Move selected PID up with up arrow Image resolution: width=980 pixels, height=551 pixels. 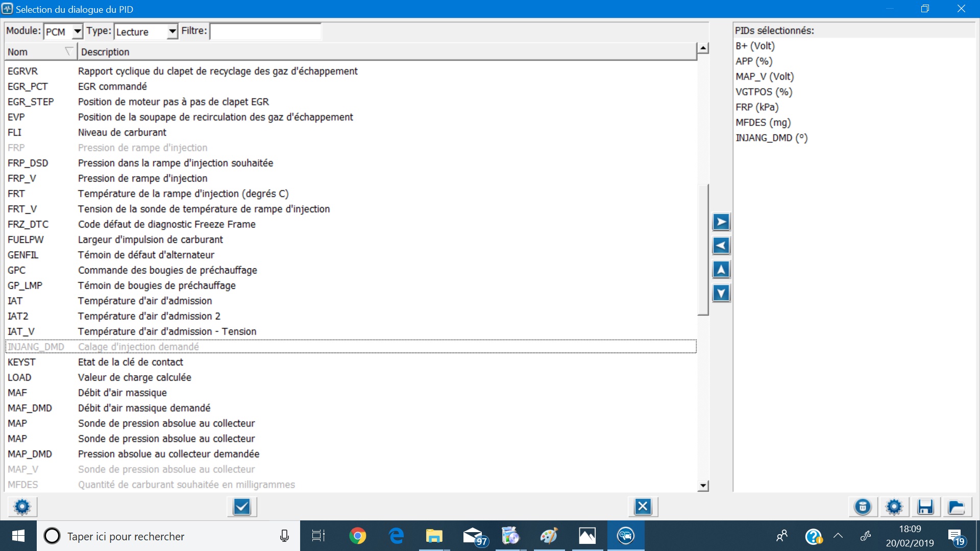click(721, 269)
